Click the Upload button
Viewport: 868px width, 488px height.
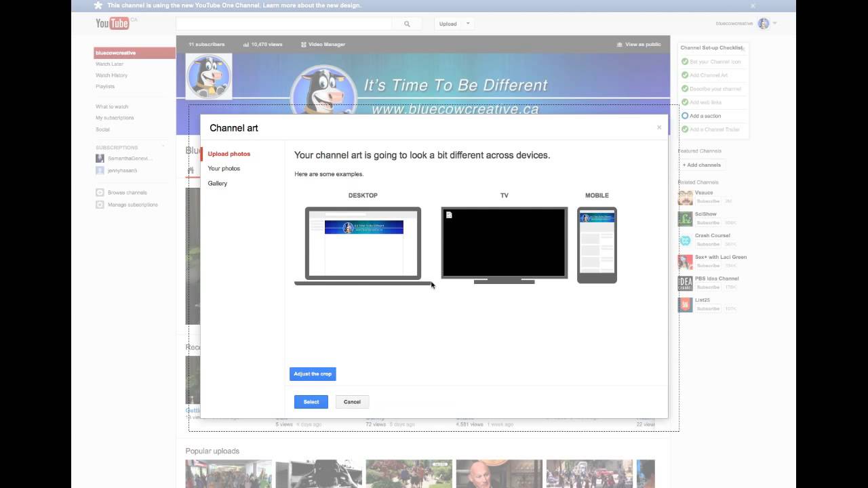pos(448,24)
